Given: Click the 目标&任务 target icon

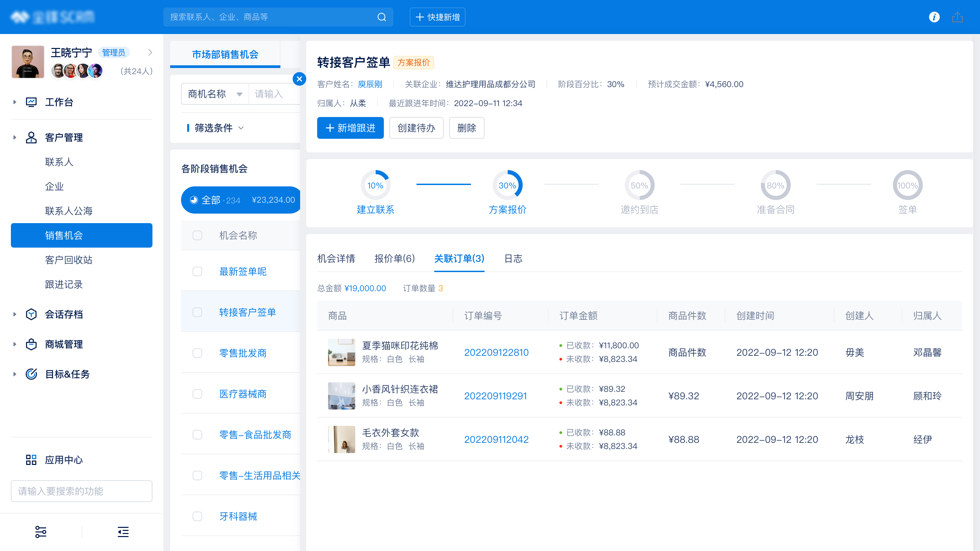Looking at the screenshot, I should click(x=31, y=374).
